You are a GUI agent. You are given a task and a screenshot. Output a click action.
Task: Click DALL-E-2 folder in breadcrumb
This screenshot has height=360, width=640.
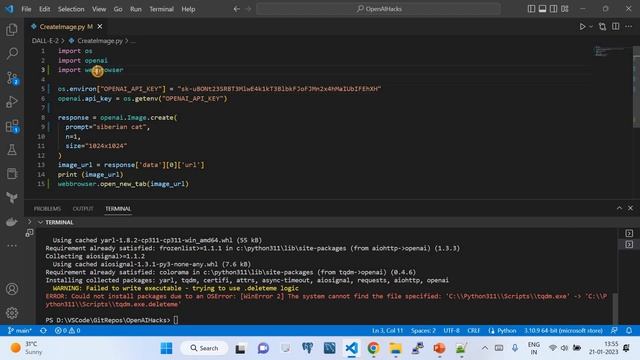point(45,41)
